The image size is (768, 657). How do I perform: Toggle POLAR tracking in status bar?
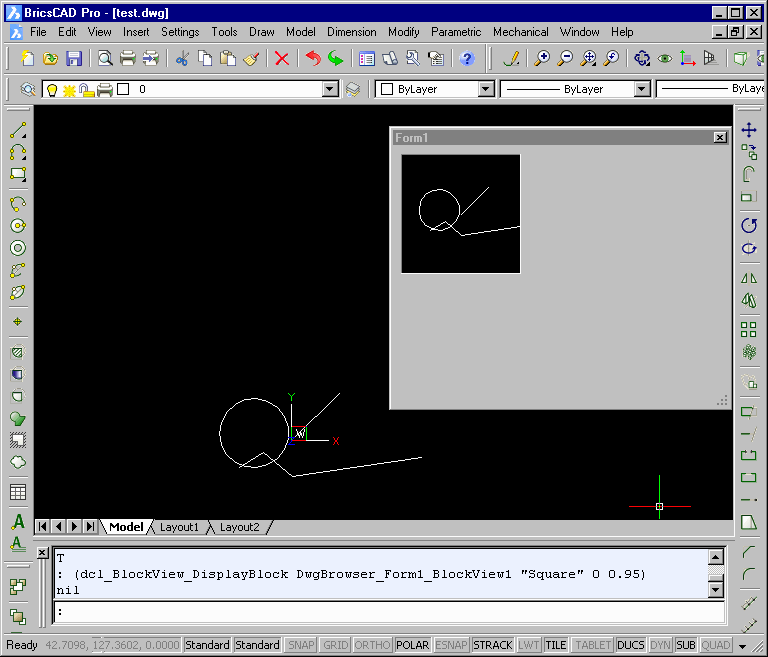(412, 645)
